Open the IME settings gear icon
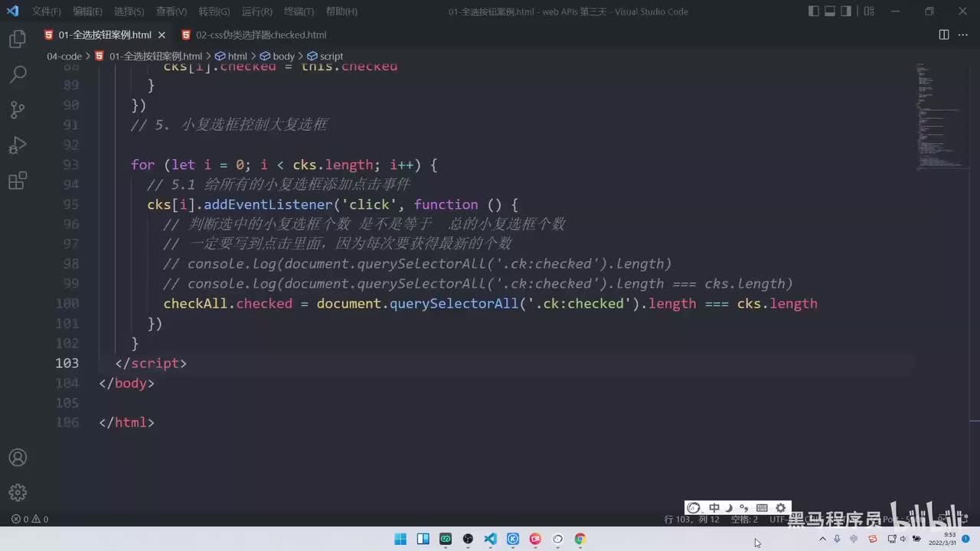Screen dimensions: 980x551 (x=780, y=507)
